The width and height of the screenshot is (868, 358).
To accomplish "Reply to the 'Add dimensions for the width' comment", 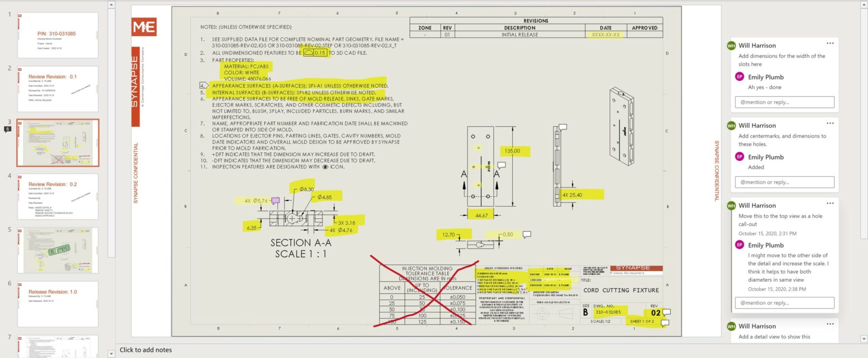I will (784, 102).
